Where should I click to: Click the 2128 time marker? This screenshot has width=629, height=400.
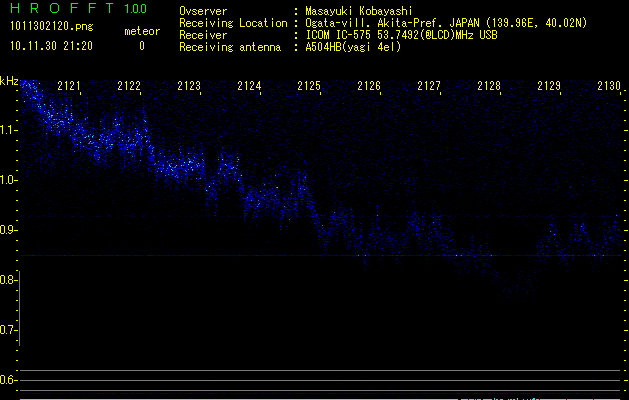pyautogui.click(x=489, y=86)
